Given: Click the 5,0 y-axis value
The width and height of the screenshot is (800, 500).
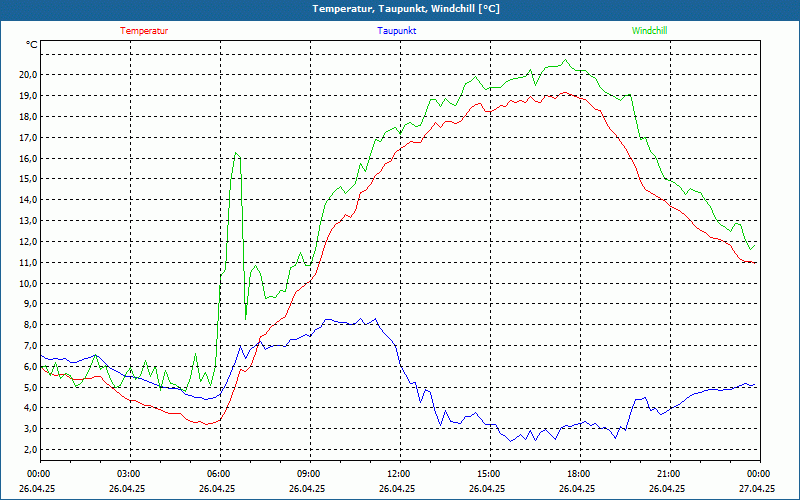Looking at the screenshot, I should pyautogui.click(x=30, y=388).
